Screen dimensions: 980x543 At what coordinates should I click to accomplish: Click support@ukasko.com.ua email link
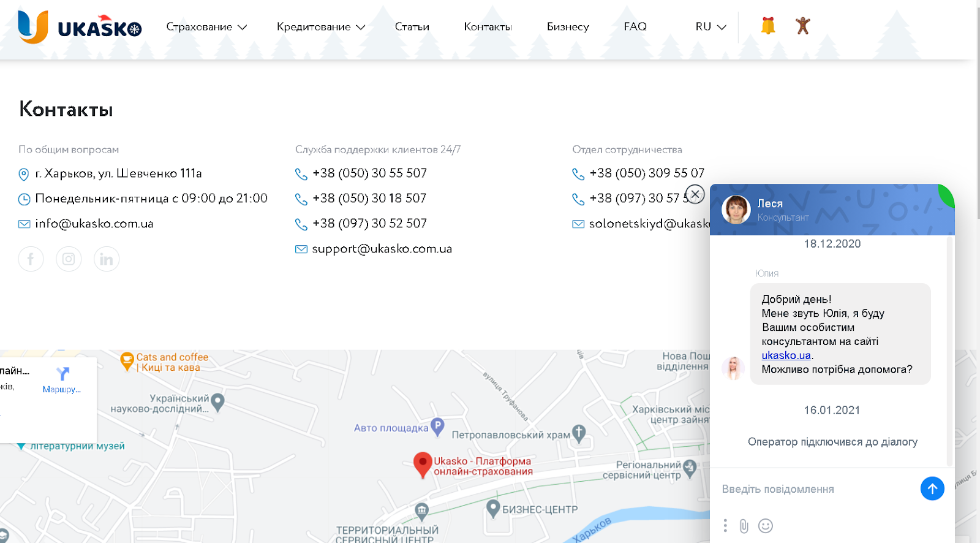[x=382, y=249]
